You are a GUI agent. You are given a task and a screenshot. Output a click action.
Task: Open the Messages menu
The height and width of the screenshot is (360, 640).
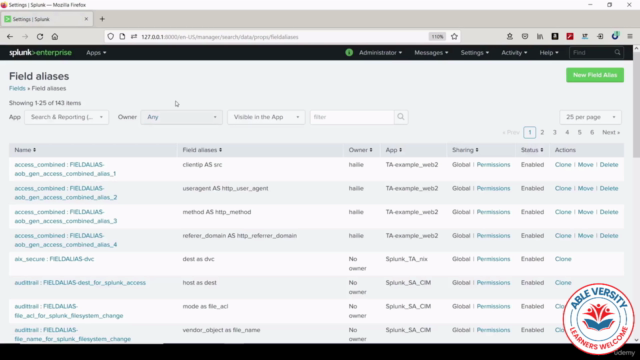(x=431, y=53)
